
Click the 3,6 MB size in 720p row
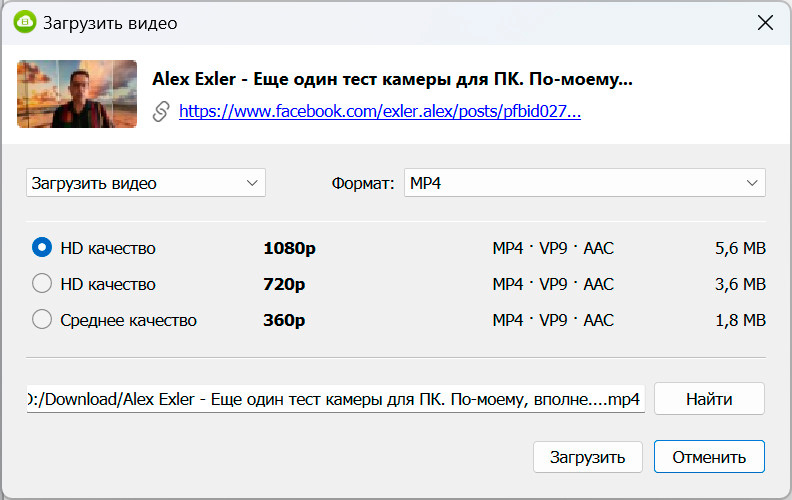tap(740, 284)
